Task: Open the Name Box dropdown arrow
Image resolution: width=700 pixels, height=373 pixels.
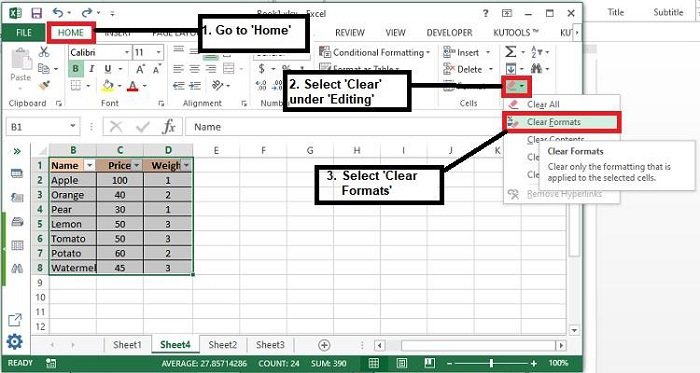Action: (73, 126)
